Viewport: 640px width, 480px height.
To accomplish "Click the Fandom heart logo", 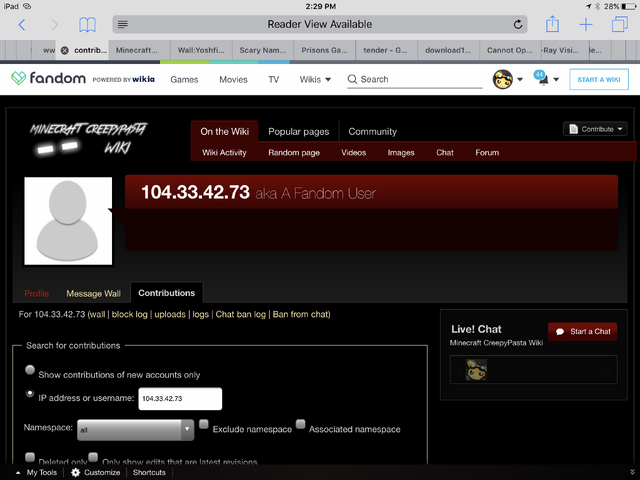I will point(18,78).
